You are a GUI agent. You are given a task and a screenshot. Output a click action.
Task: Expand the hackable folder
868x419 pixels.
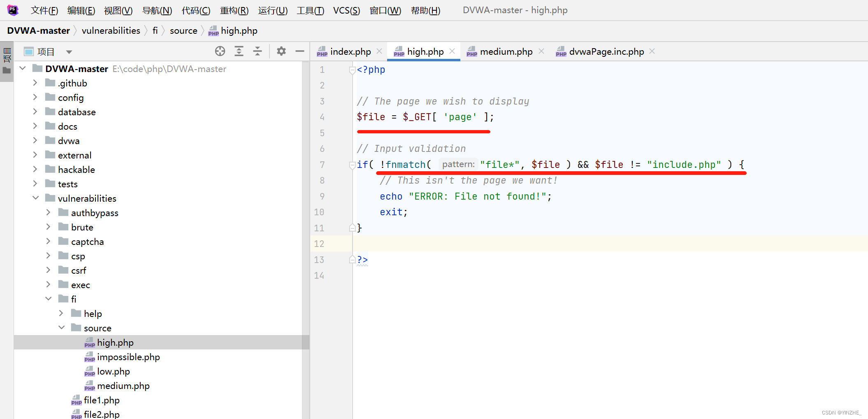[35, 169]
